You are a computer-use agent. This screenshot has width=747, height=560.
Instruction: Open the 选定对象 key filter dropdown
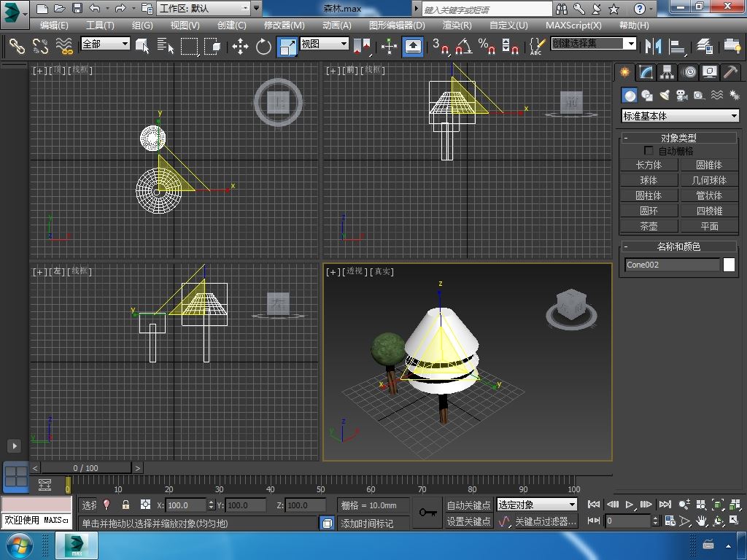point(537,505)
